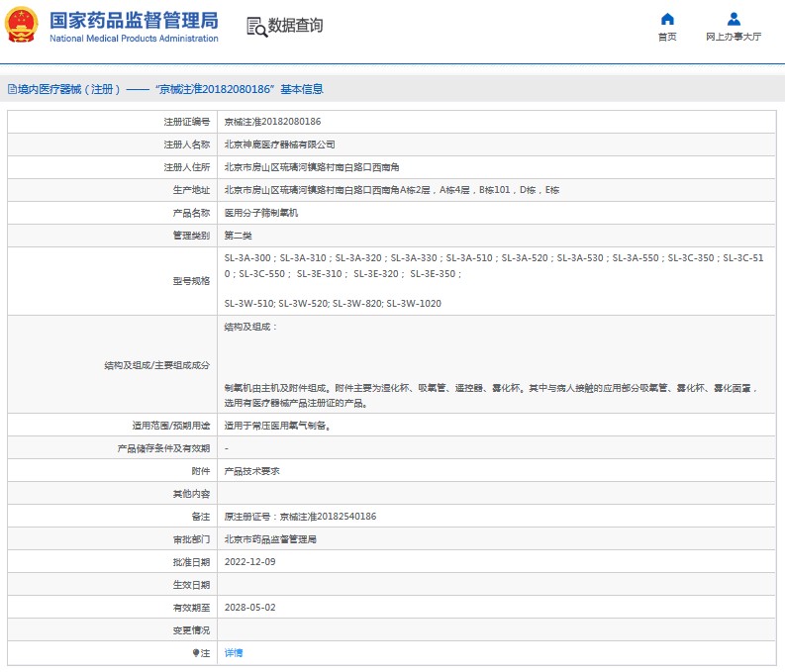Select the 数据查询 heading text
The height and width of the screenshot is (672, 785).
click(x=296, y=26)
